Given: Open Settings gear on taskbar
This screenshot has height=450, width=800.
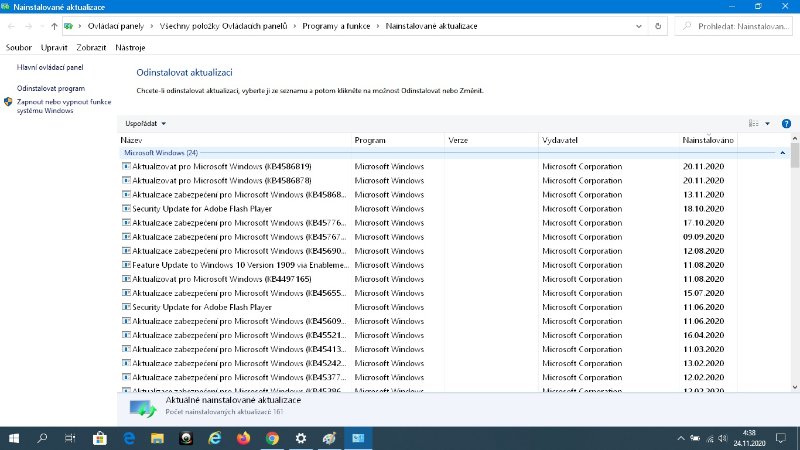Looking at the screenshot, I should click(301, 438).
